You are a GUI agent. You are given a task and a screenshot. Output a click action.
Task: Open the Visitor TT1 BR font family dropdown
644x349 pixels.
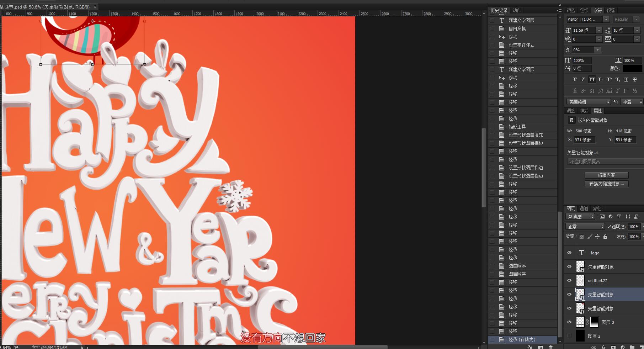click(x=606, y=19)
